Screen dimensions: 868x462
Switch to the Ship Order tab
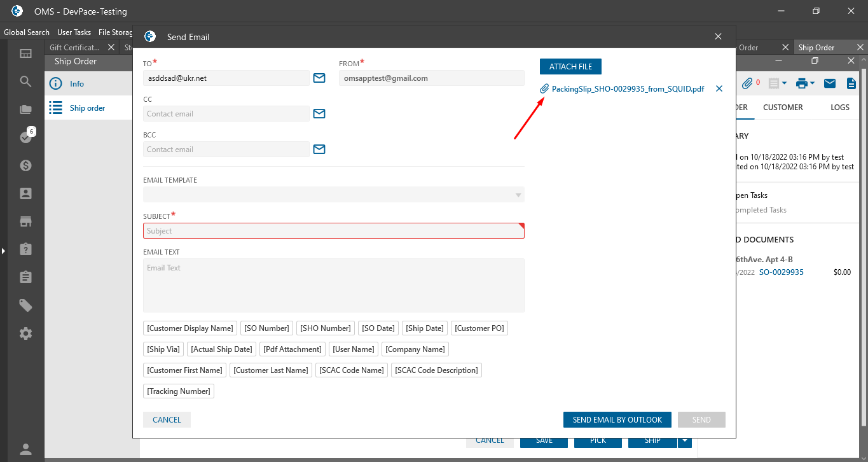click(816, 48)
